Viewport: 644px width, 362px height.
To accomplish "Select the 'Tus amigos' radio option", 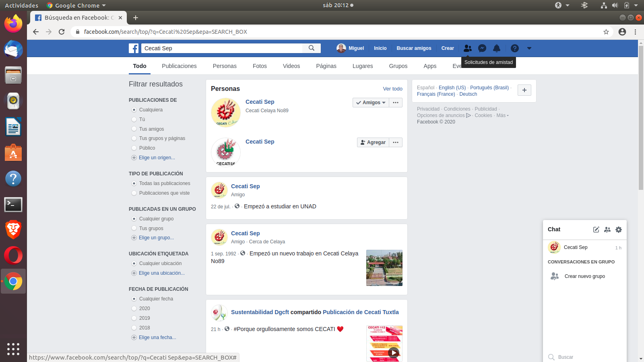I will (x=134, y=129).
